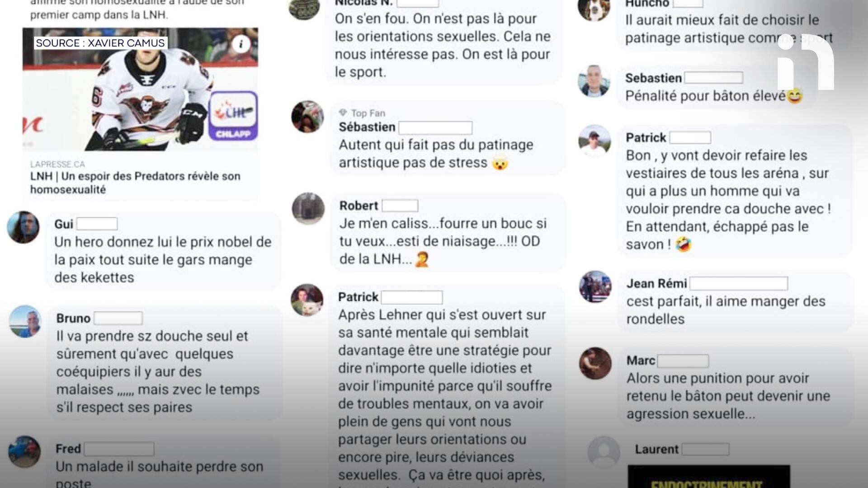Click Laurent's default gray avatar

tap(604, 452)
